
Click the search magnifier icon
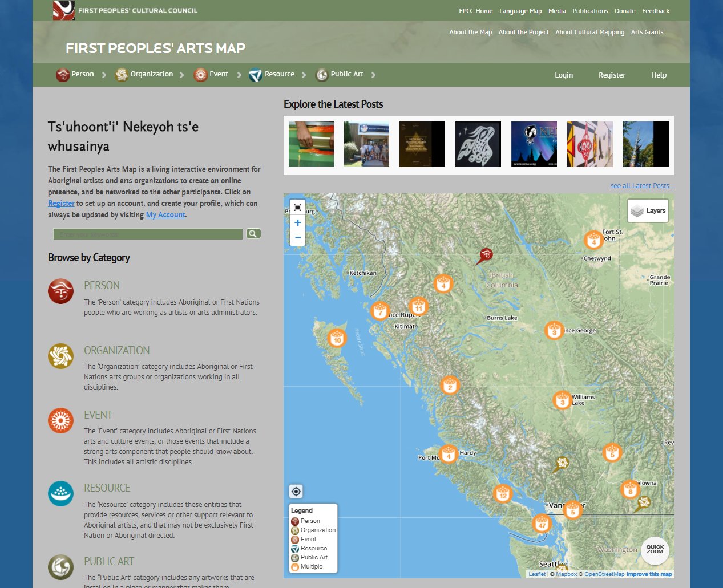(x=253, y=233)
